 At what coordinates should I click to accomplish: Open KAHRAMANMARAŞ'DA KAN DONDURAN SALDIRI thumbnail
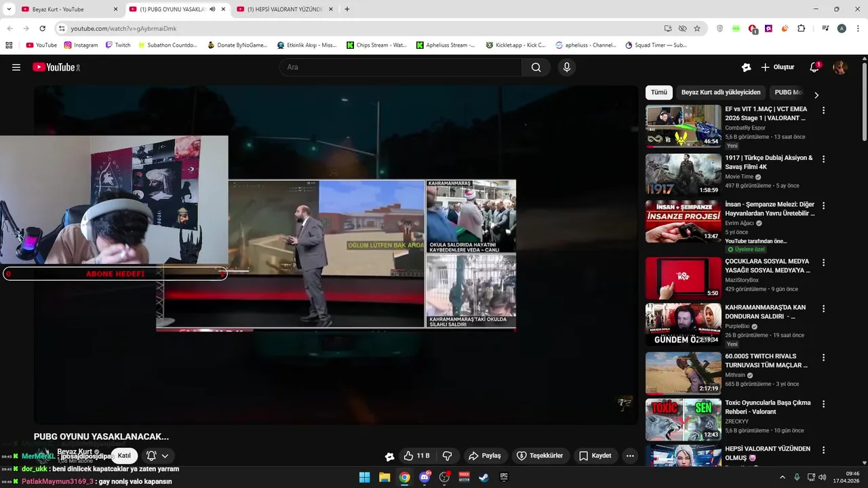[683, 325]
